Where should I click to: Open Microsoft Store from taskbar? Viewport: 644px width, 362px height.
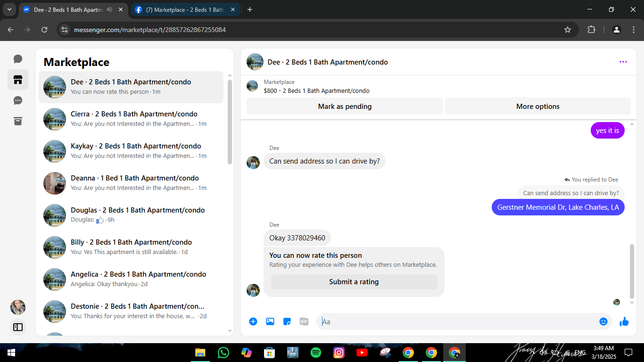pyautogui.click(x=270, y=352)
